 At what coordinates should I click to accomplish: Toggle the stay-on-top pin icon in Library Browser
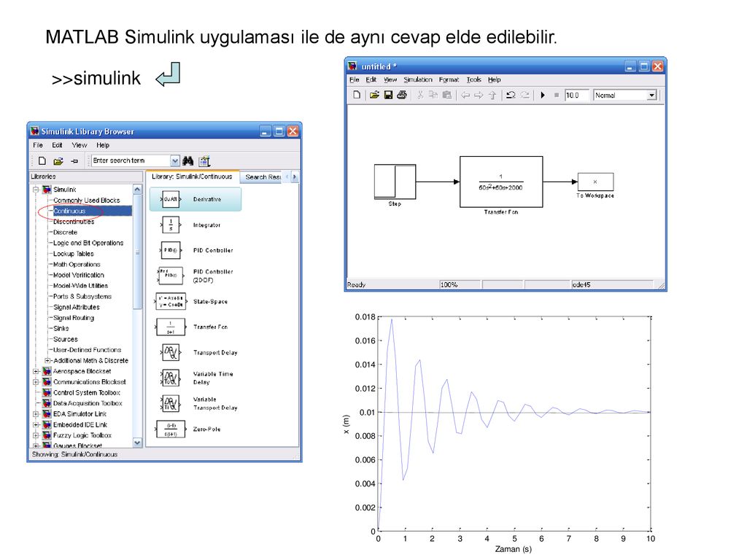(x=74, y=161)
